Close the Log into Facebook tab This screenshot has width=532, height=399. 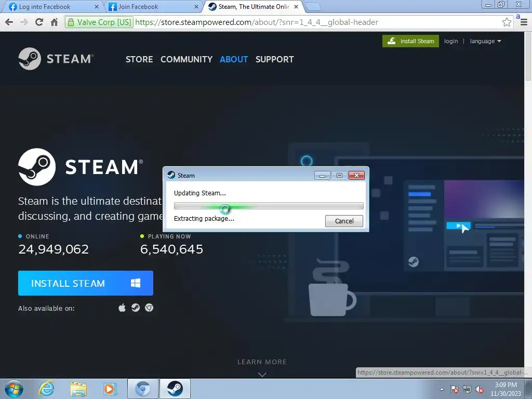tap(96, 7)
